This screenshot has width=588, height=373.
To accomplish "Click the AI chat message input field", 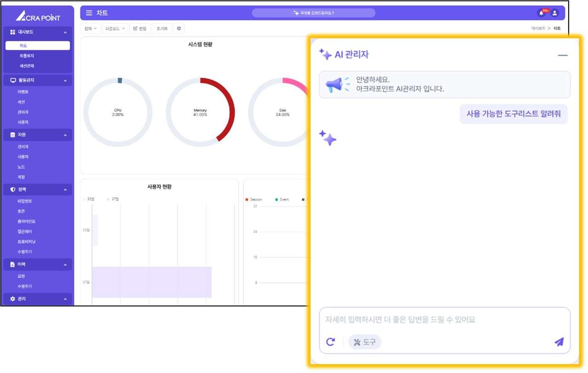I will tap(444, 320).
